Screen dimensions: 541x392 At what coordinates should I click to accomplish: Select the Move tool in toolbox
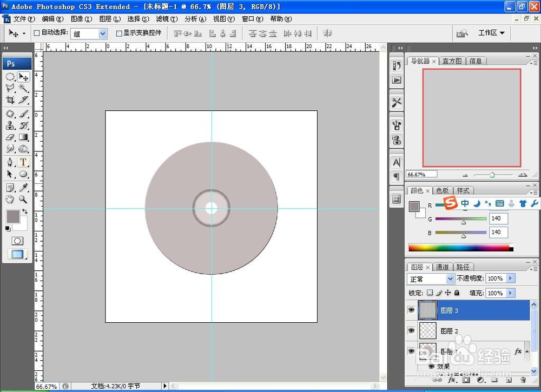(x=23, y=77)
